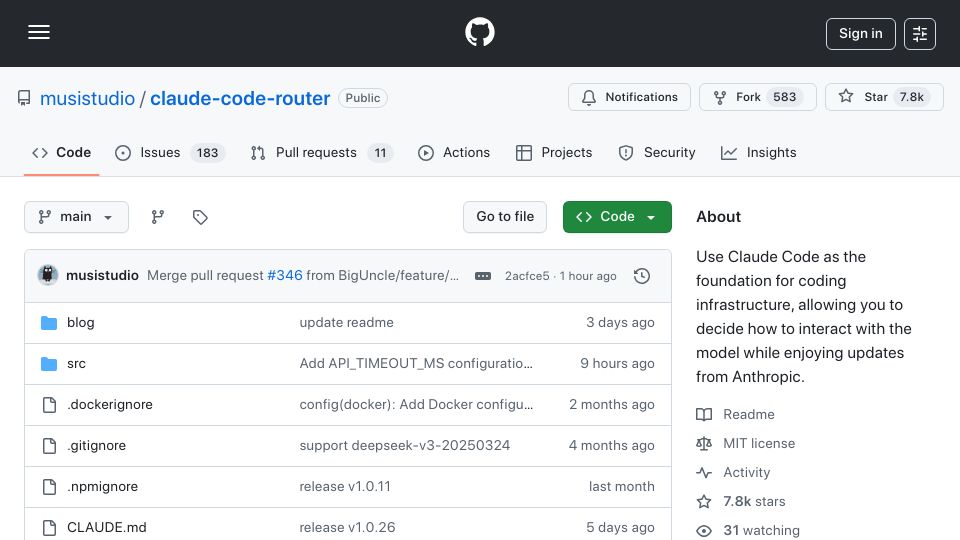Expand commit message ellipsis button

click(482, 276)
